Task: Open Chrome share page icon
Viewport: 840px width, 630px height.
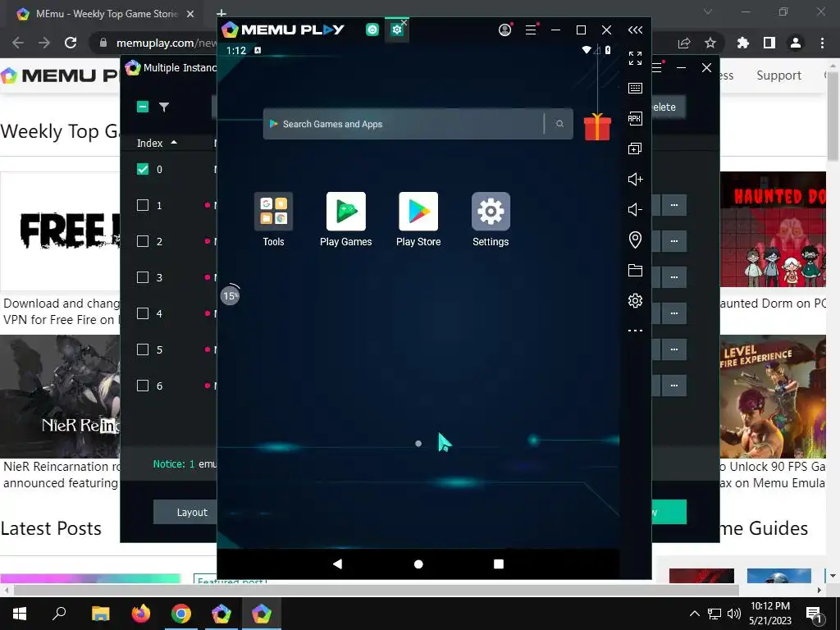Action: pyautogui.click(x=684, y=43)
